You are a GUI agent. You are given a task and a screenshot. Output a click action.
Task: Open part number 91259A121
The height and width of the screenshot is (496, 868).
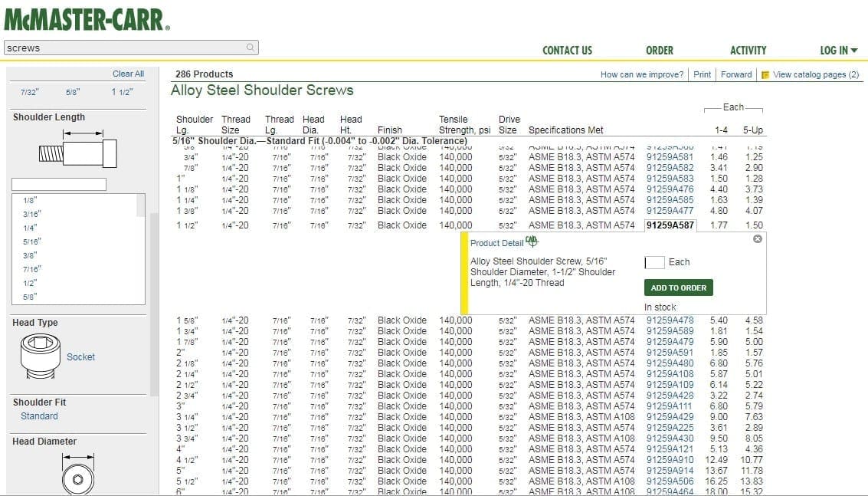(670, 449)
